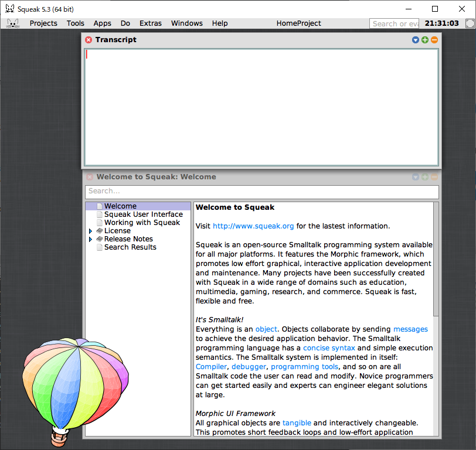Open the Help menu
This screenshot has width=476, height=450.
click(x=220, y=23)
